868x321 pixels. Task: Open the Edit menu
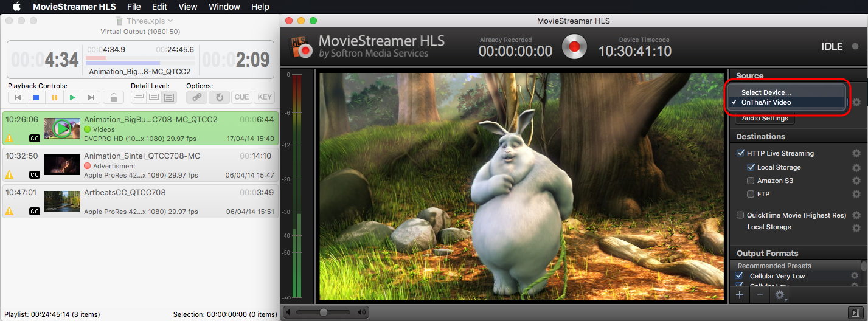[x=159, y=7]
